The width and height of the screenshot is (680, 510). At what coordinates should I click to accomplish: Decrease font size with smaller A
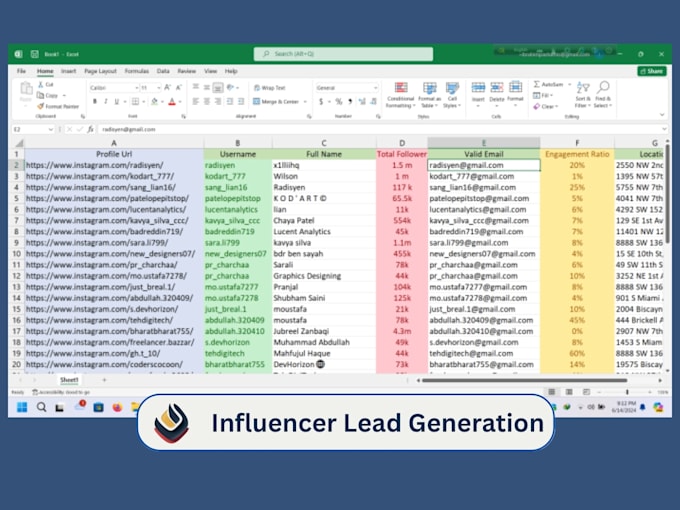coord(178,88)
